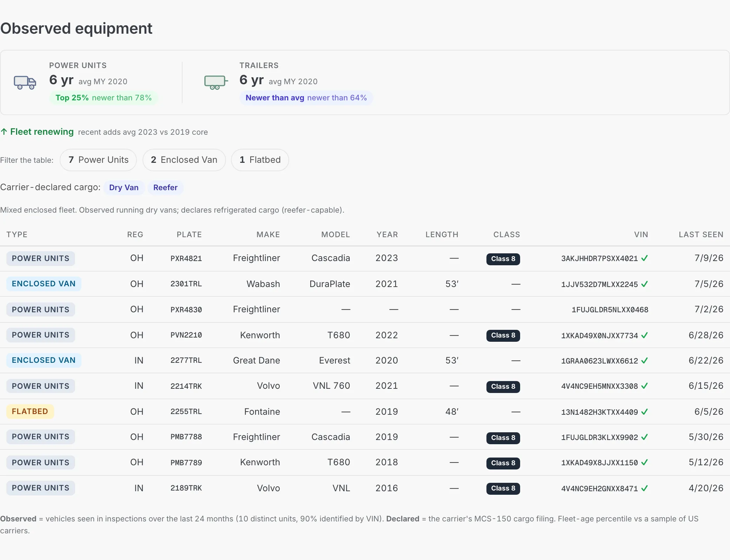The width and height of the screenshot is (730, 560).
Task: Click Class 8 badge in 2214TRK row
Action: (x=503, y=387)
